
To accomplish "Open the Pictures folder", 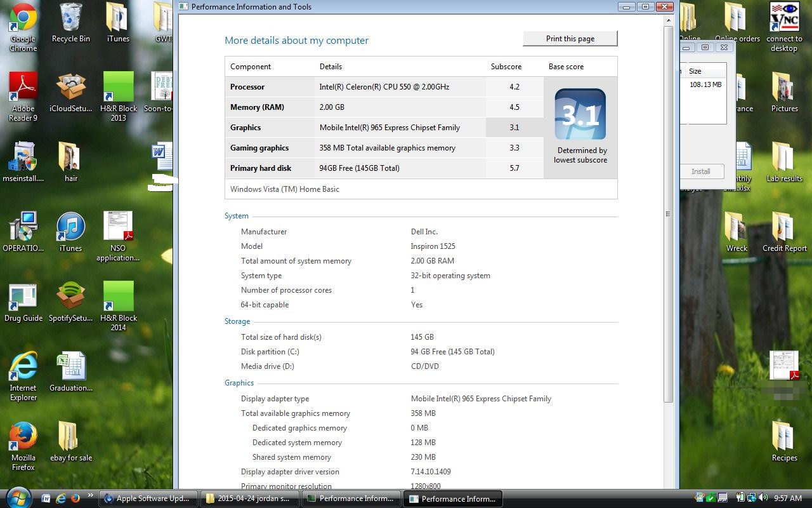I will 784,93.
